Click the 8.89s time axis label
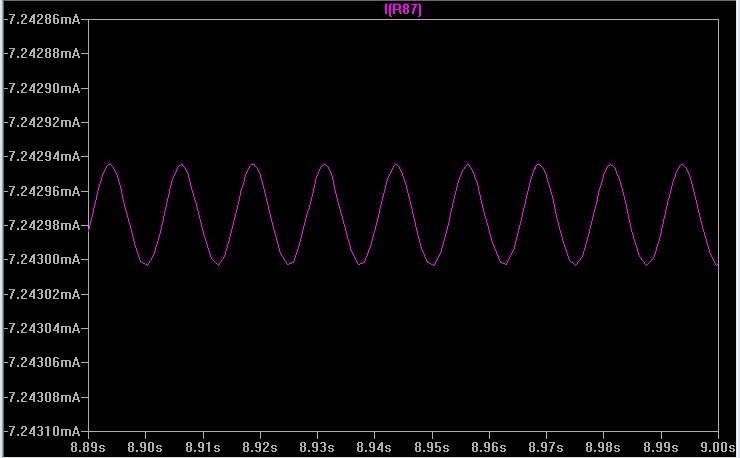 (88, 447)
